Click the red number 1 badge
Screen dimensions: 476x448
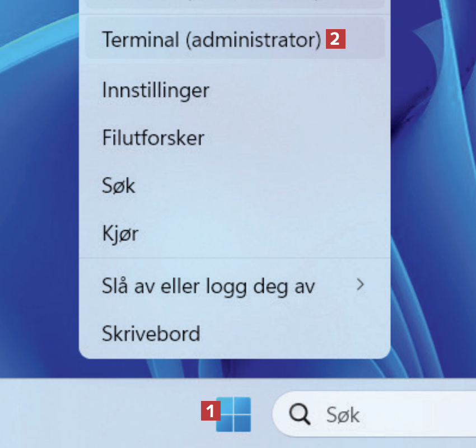pos(209,412)
